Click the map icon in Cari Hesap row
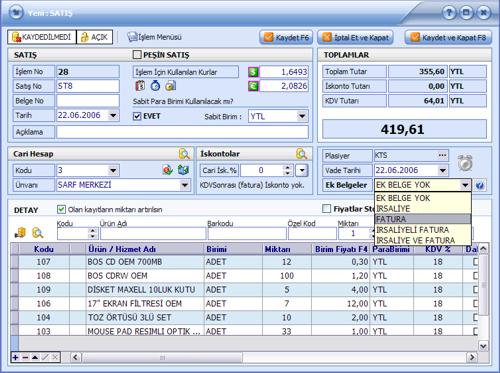The width and height of the screenshot is (500, 373). point(183,170)
